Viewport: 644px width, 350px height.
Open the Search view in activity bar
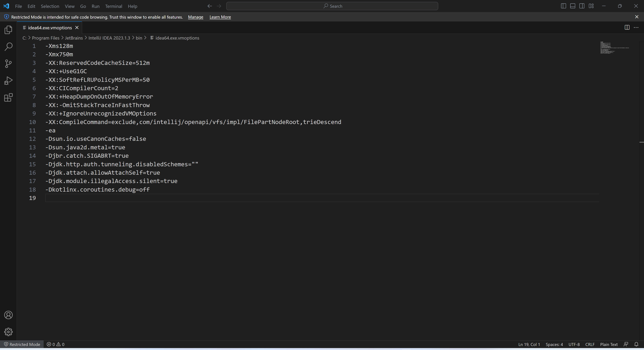pyautogui.click(x=8, y=47)
